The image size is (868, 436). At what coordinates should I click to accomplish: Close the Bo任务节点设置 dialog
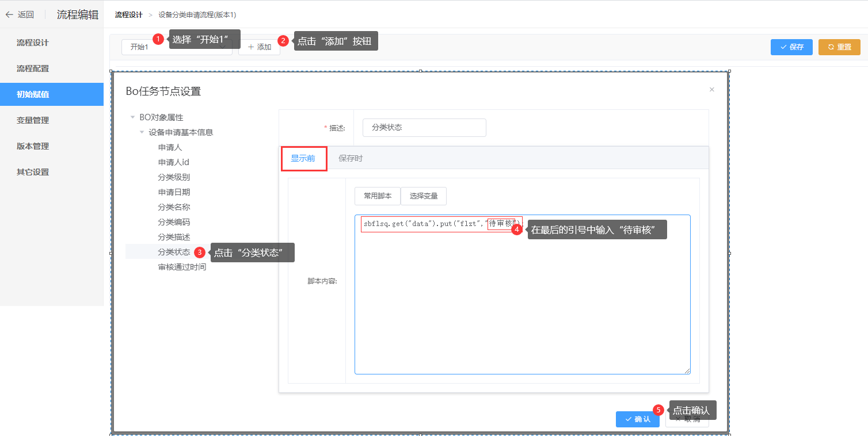[712, 89]
